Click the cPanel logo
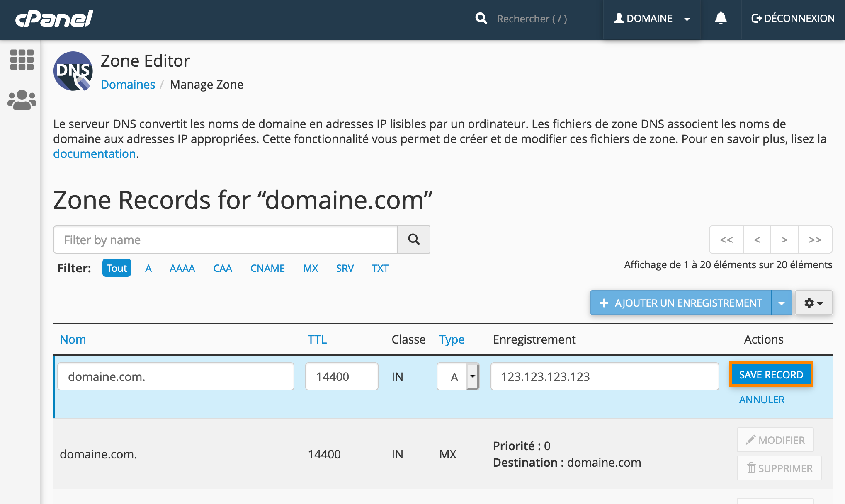 coord(54,19)
